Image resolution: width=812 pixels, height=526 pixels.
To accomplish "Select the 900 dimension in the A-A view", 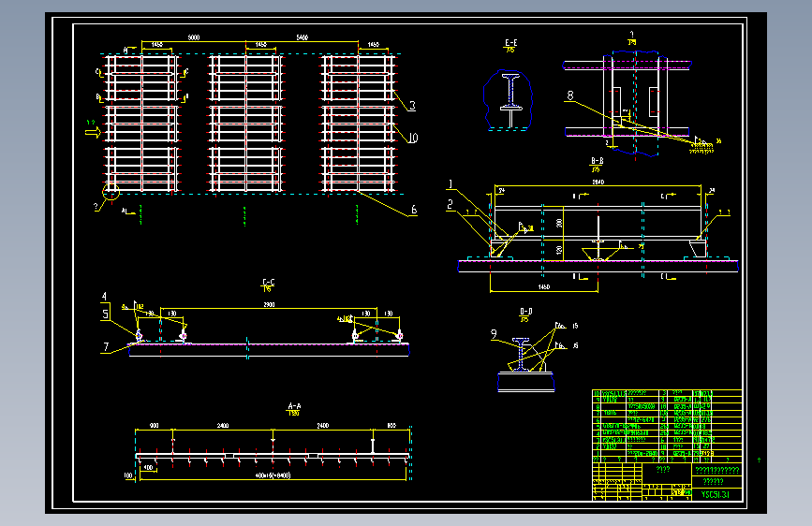I will click(154, 426).
